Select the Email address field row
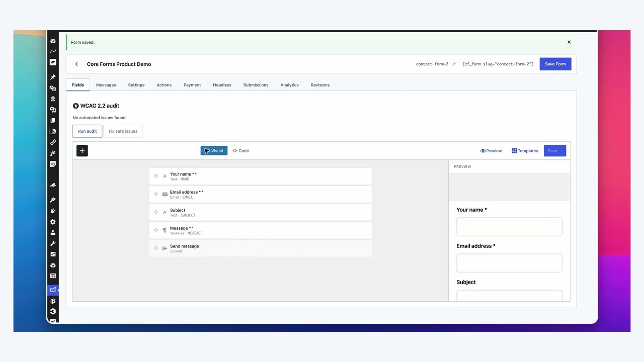The image size is (644, 362). [x=261, y=194]
